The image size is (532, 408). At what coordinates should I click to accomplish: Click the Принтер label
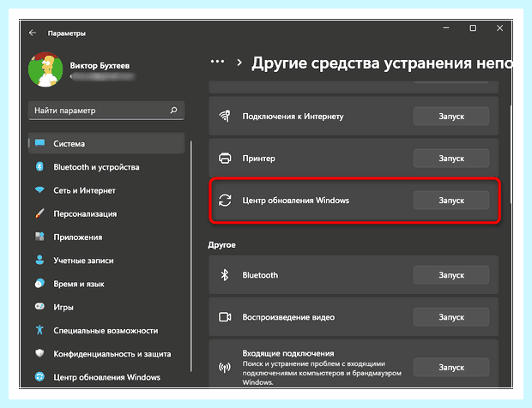coord(258,159)
